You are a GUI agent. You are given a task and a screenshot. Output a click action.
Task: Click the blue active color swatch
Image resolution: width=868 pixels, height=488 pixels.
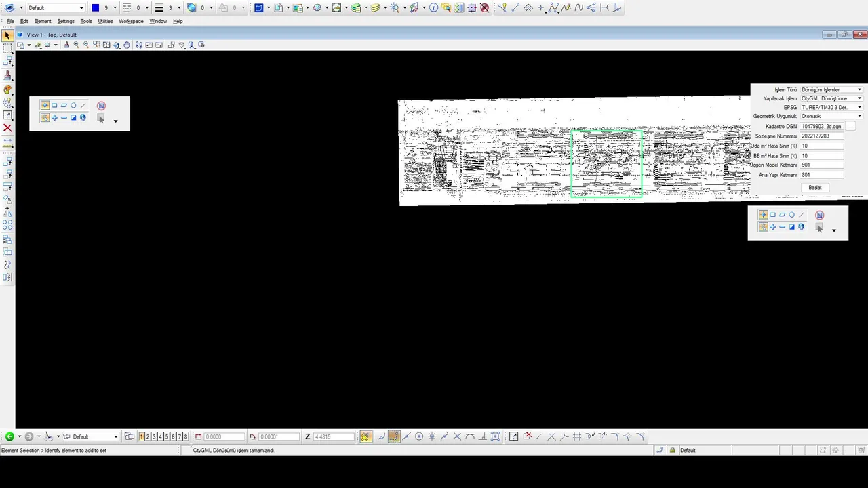[95, 8]
